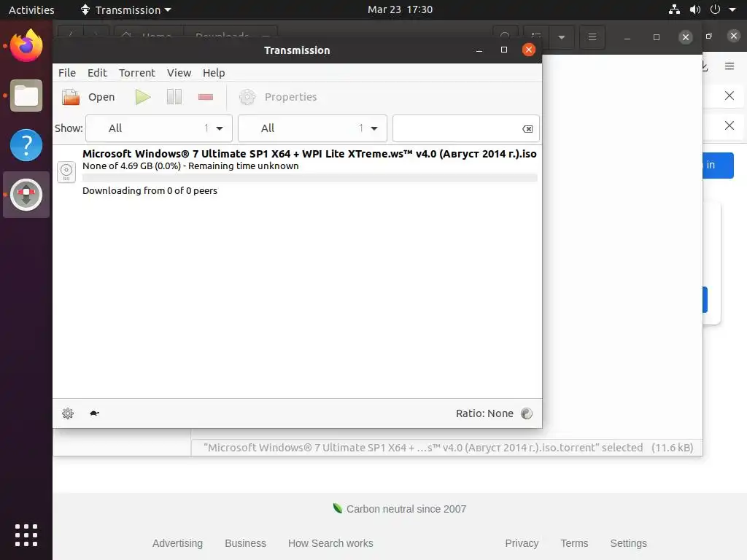Viewport: 747px width, 560px height.
Task: Open the View menu
Action: [x=179, y=73]
